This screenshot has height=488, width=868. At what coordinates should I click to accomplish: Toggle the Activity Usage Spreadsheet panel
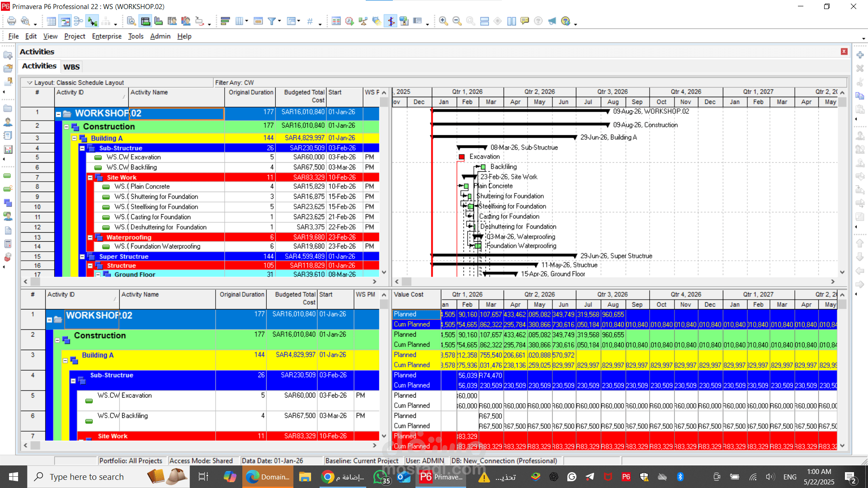(145, 21)
